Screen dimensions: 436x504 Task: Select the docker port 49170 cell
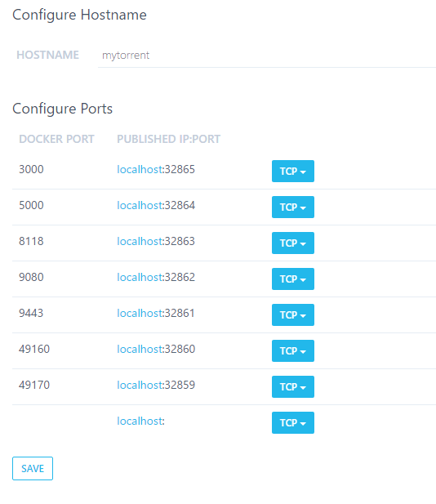34,385
